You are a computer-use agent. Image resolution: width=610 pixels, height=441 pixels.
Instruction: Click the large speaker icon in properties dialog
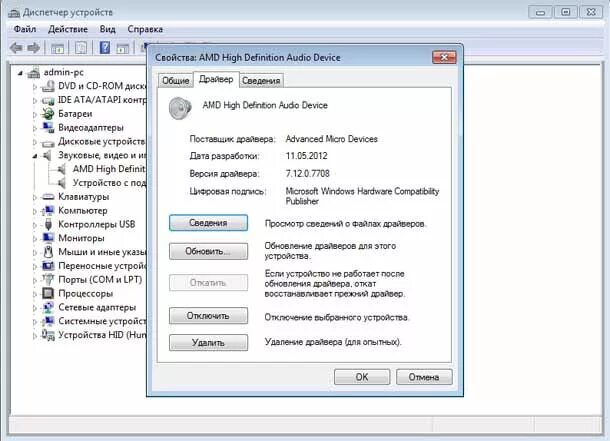[x=181, y=108]
